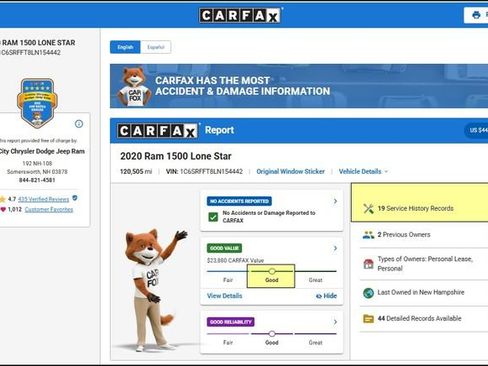488x366 pixels.
Task: Expand the Good Value card chevron
Action: (335, 248)
